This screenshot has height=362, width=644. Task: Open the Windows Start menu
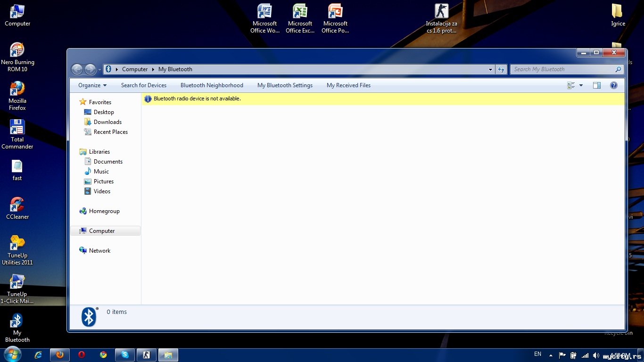point(12,354)
